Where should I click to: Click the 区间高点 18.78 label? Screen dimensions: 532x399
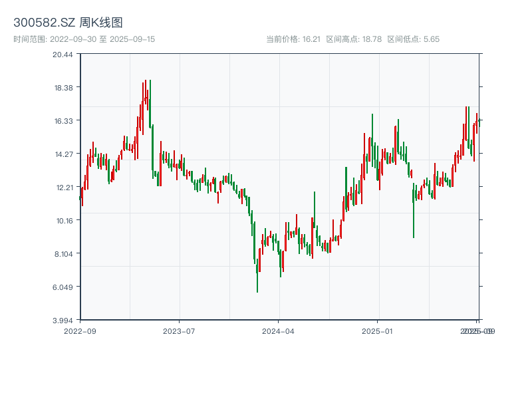tap(354, 39)
